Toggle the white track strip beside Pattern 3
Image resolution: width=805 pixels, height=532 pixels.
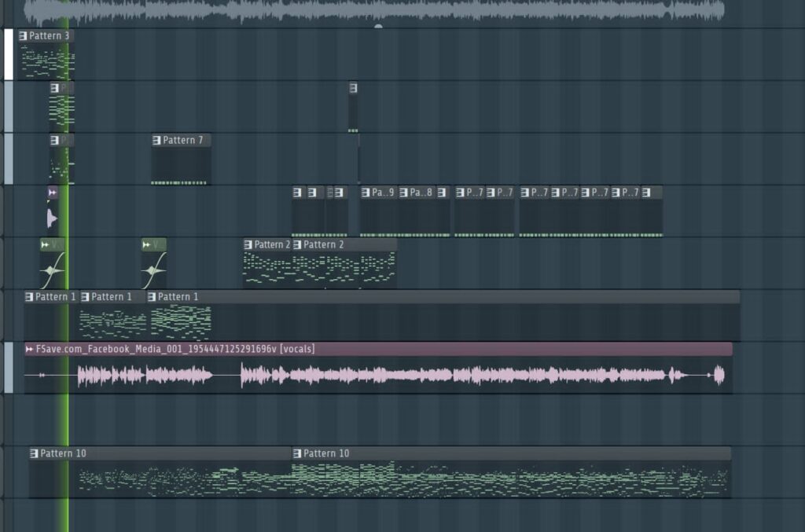pyautogui.click(x=8, y=54)
